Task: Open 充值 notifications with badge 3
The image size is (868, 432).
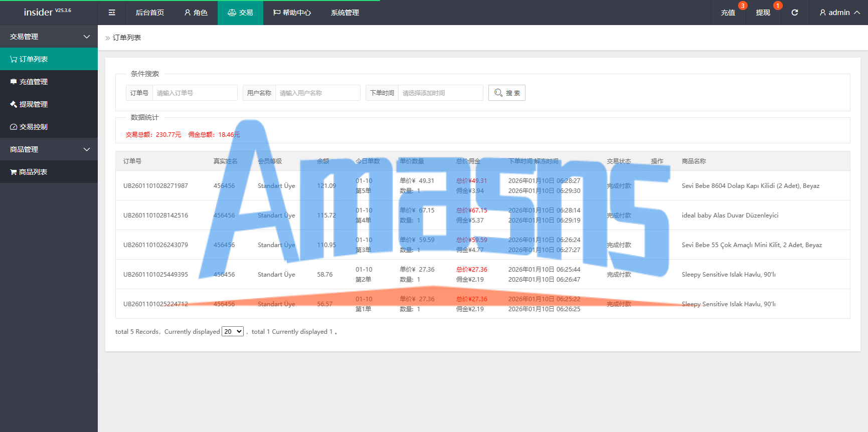Action: tap(728, 13)
